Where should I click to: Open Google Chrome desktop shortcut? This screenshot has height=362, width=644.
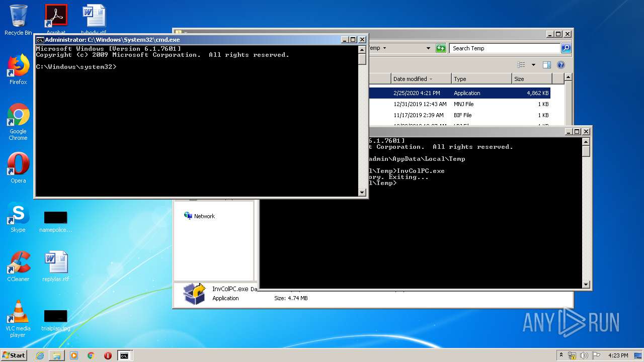point(18,122)
